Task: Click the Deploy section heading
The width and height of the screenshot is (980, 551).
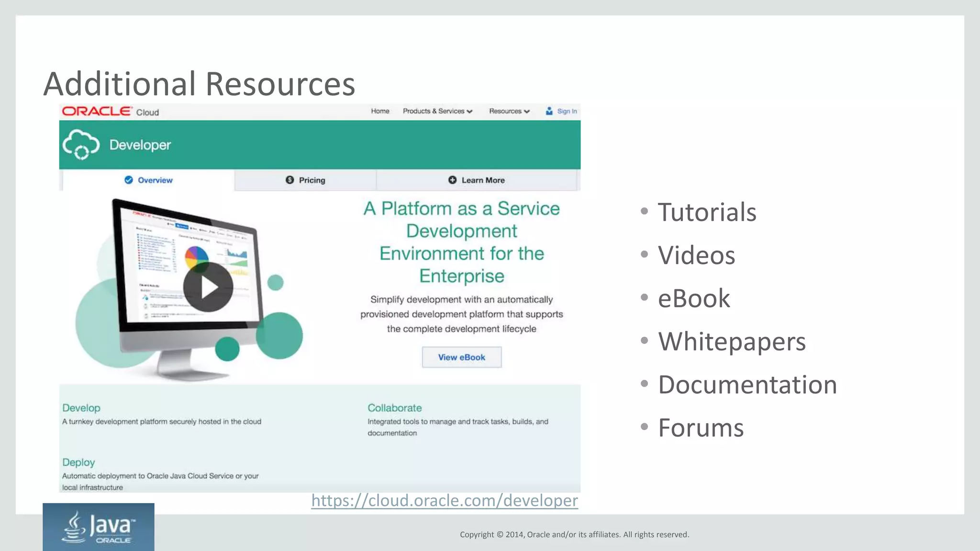Action: pyautogui.click(x=78, y=463)
